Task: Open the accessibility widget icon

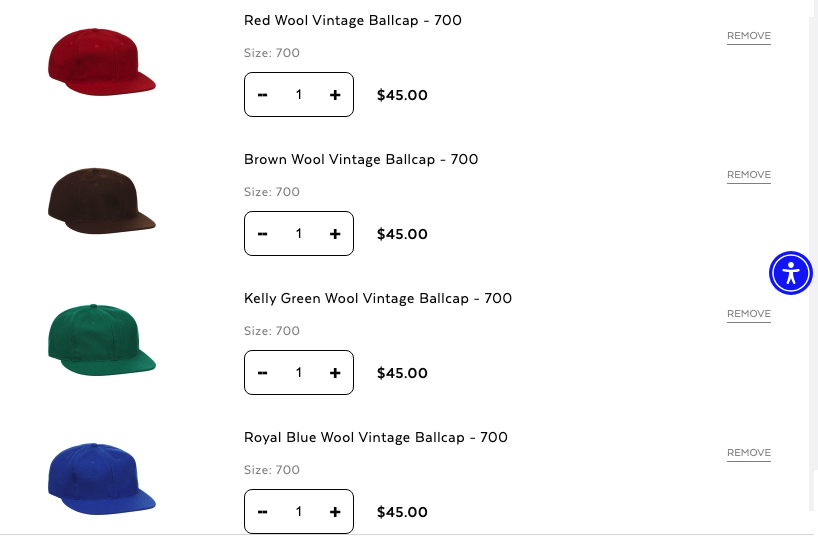Action: pos(791,272)
